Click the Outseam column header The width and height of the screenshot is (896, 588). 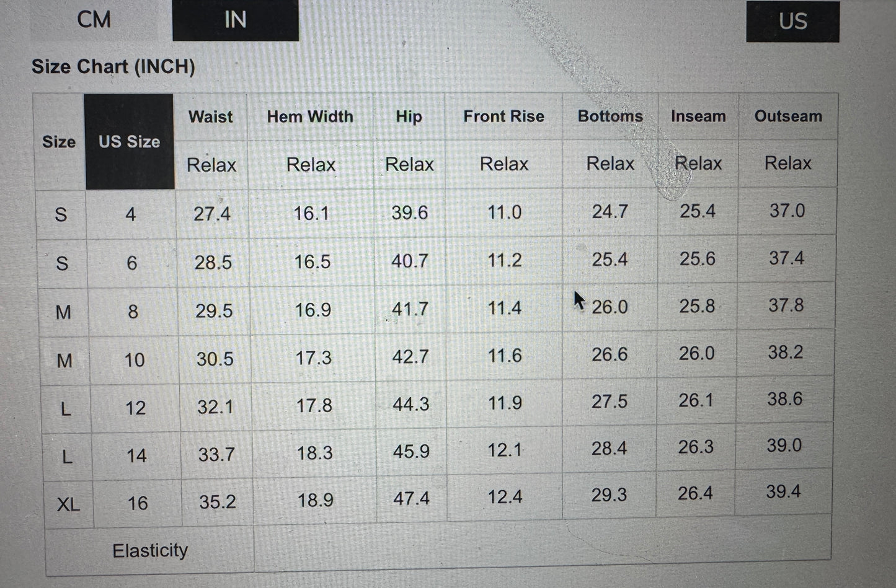(788, 116)
